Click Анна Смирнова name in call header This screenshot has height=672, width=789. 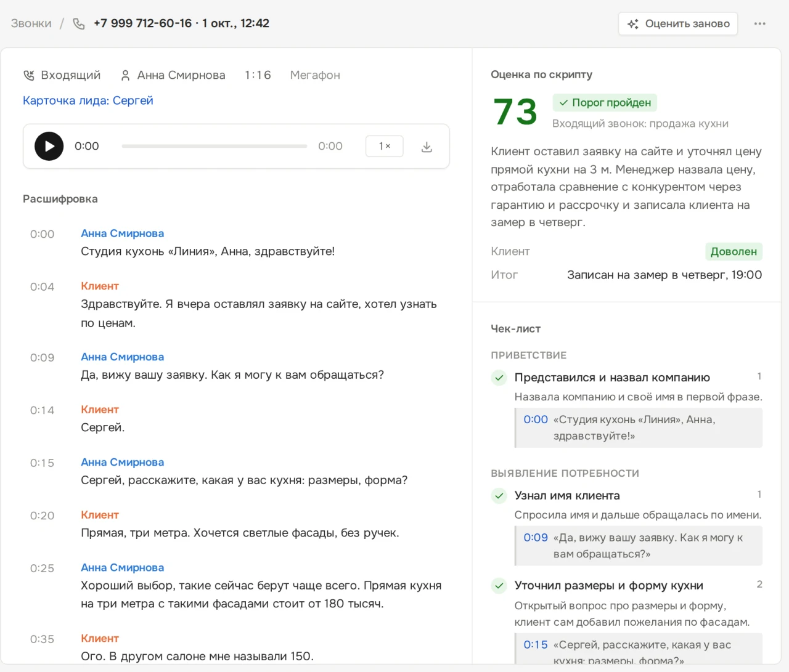click(x=181, y=75)
